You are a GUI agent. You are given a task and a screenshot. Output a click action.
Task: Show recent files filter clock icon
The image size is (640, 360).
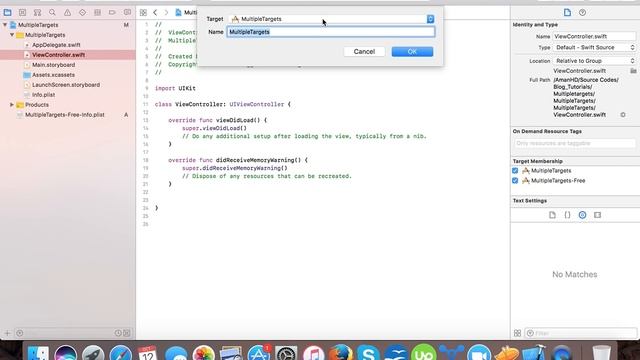click(118, 333)
